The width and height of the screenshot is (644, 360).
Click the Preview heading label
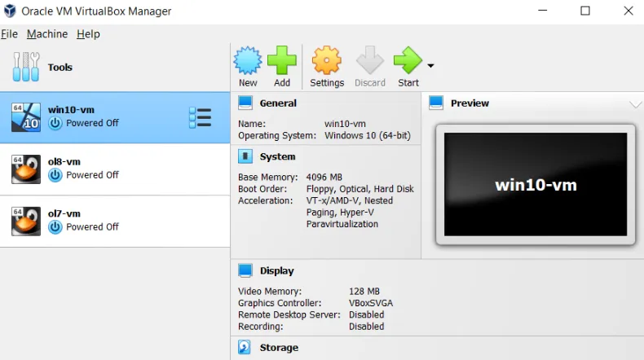click(x=470, y=103)
